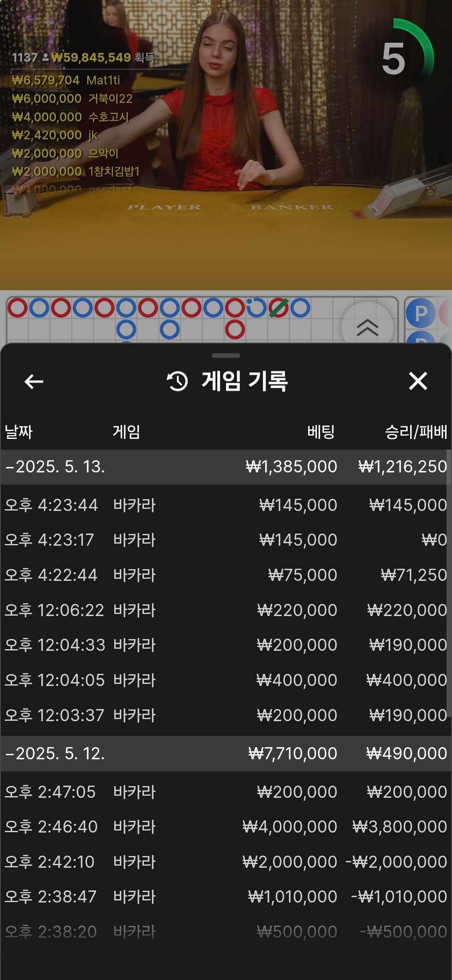The image size is (452, 980).
Task: Tap the ₩59,845,549 total winnings text
Action: (91, 57)
